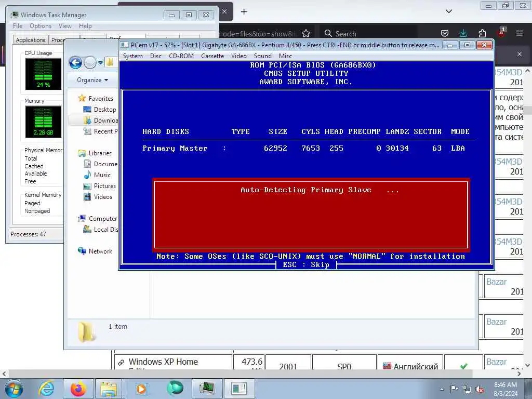Viewport: 532px width, 399px height.
Task: Open the Disc menu in PCem
Action: 156,56
